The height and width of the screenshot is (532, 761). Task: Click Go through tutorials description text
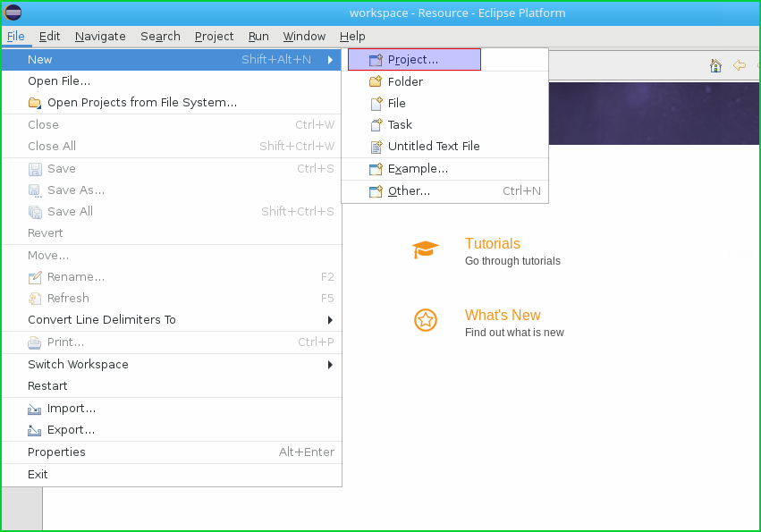tap(512, 261)
